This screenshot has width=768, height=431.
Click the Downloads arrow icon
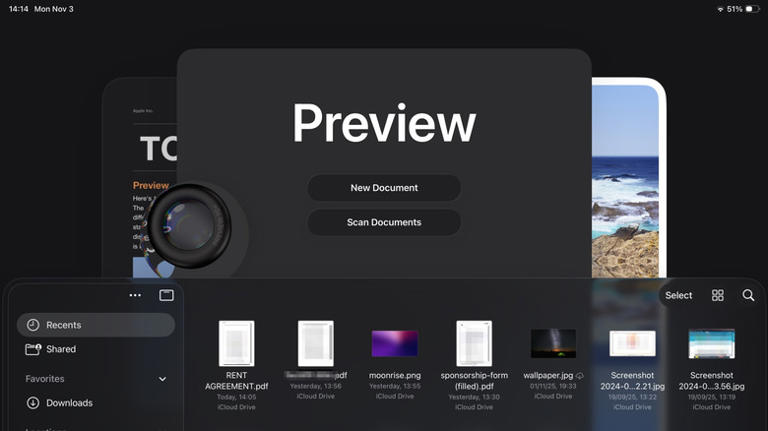coord(33,403)
